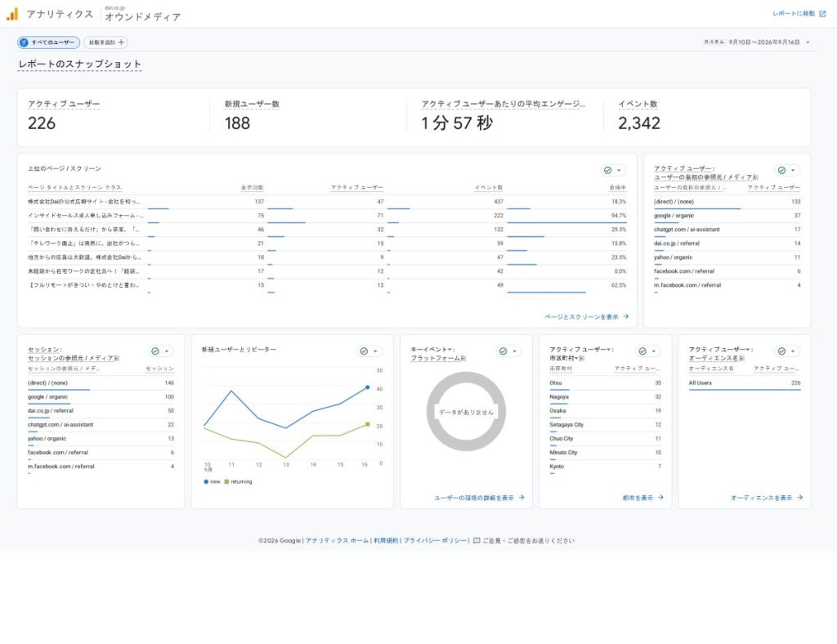This screenshot has height=644, width=837.
Task: Click the 新規ユーザー数 value 188
Action: click(238, 123)
